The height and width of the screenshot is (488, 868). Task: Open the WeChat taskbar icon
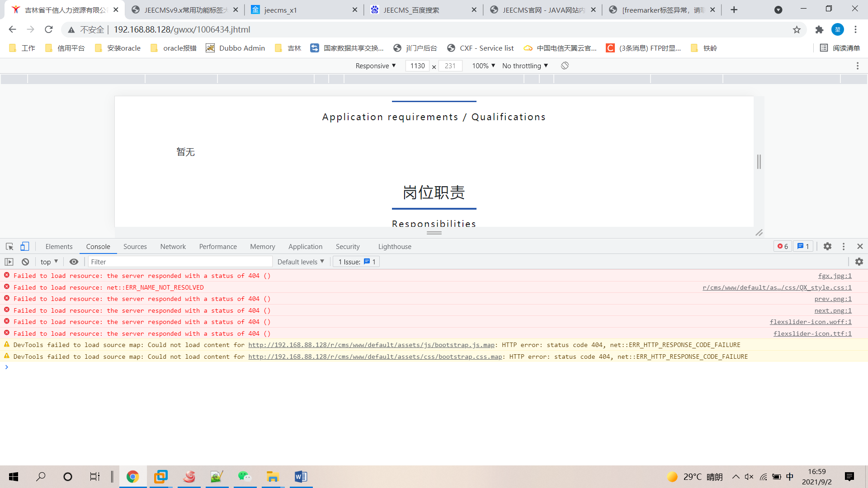click(x=244, y=477)
